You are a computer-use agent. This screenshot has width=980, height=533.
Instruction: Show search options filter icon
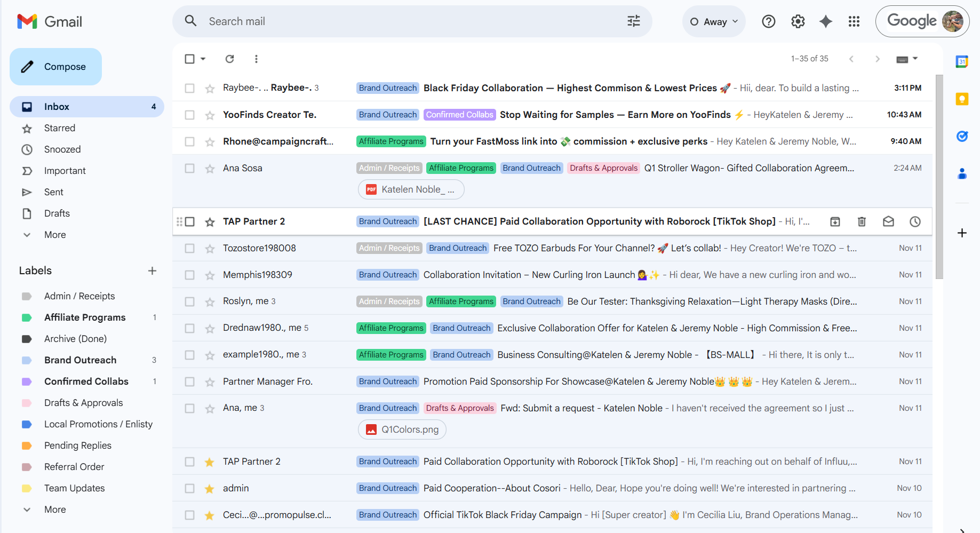(x=633, y=21)
